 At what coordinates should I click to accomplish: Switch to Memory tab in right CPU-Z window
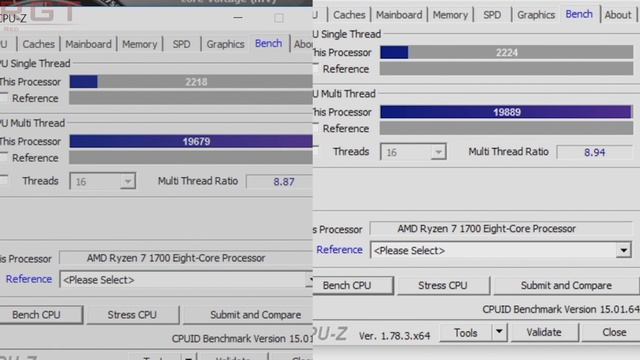450,15
